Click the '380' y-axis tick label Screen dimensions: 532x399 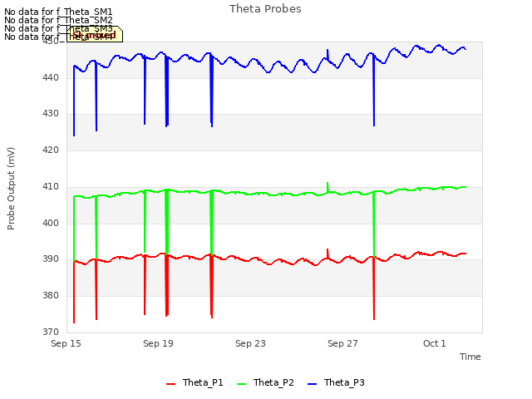(x=51, y=296)
